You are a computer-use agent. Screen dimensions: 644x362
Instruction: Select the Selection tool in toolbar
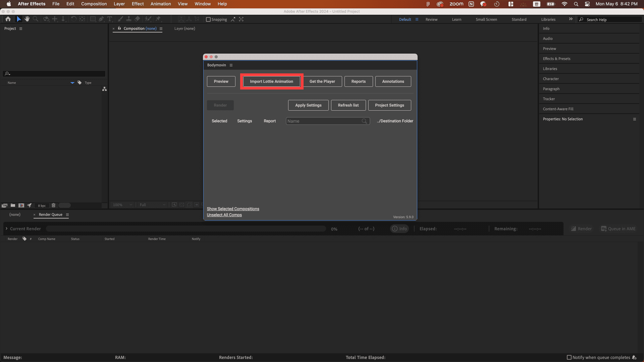[18, 18]
